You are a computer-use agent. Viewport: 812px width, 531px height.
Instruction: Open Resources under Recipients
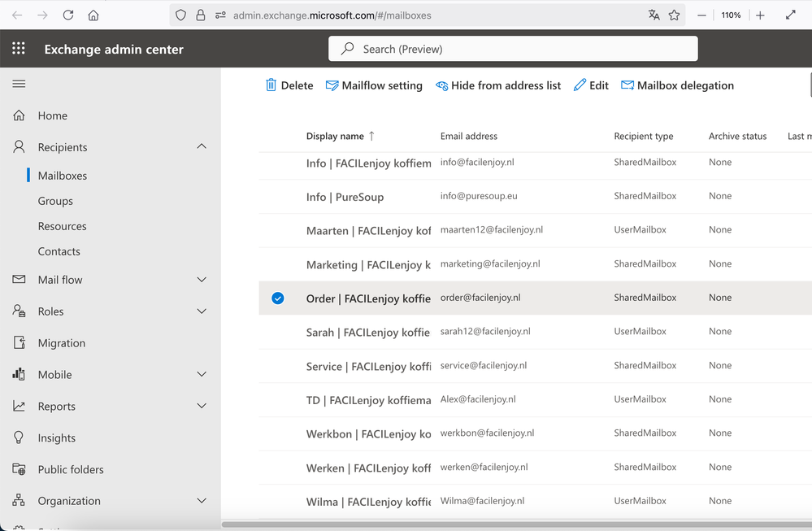(x=62, y=226)
